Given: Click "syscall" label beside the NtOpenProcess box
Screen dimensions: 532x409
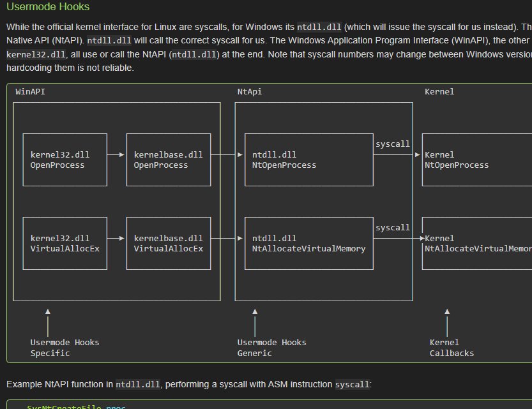Looking at the screenshot, I should (393, 144).
